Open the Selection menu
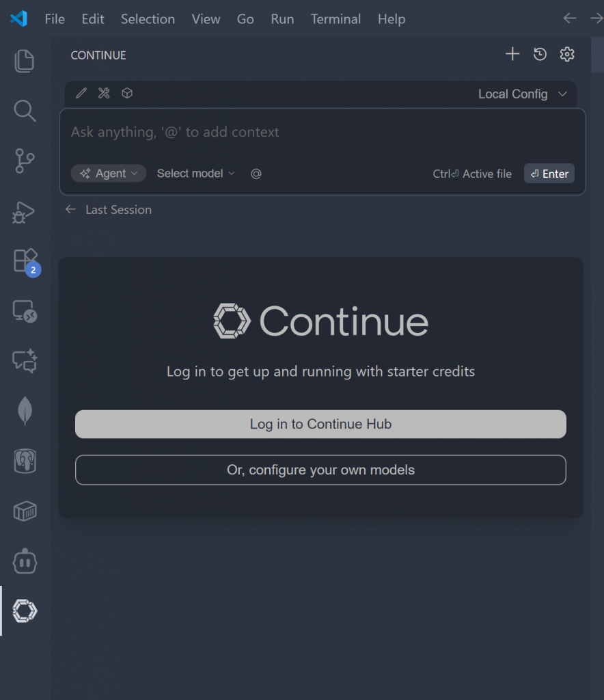Screen dimensions: 604x700 pos(148,19)
